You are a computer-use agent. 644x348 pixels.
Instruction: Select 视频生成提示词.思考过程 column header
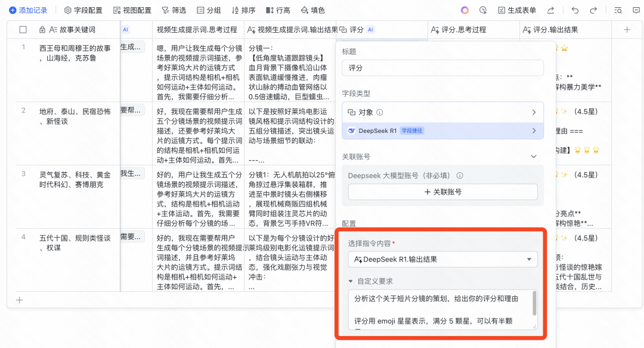(x=197, y=30)
